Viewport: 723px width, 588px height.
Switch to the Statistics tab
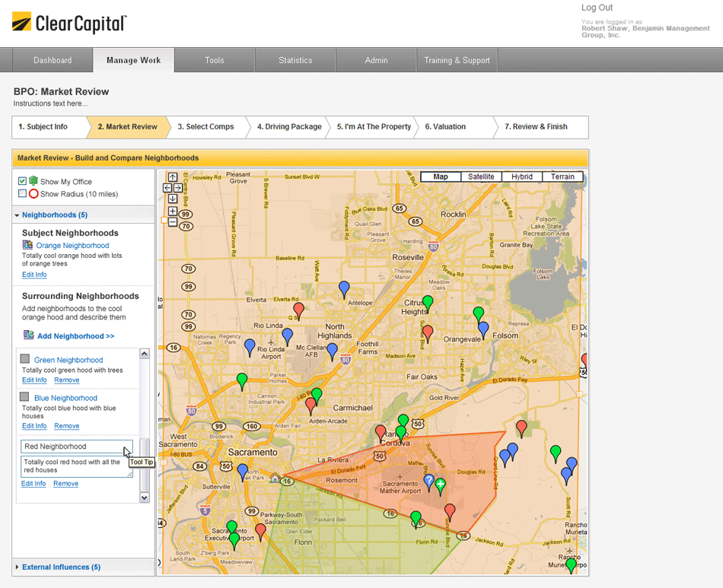[295, 60]
